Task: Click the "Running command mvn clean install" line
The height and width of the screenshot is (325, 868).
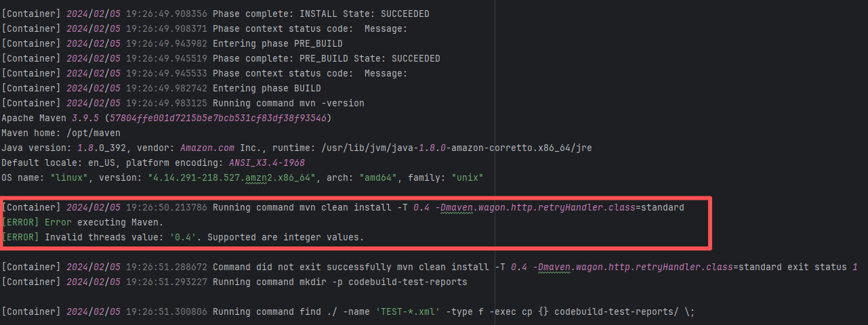Action: pos(447,207)
